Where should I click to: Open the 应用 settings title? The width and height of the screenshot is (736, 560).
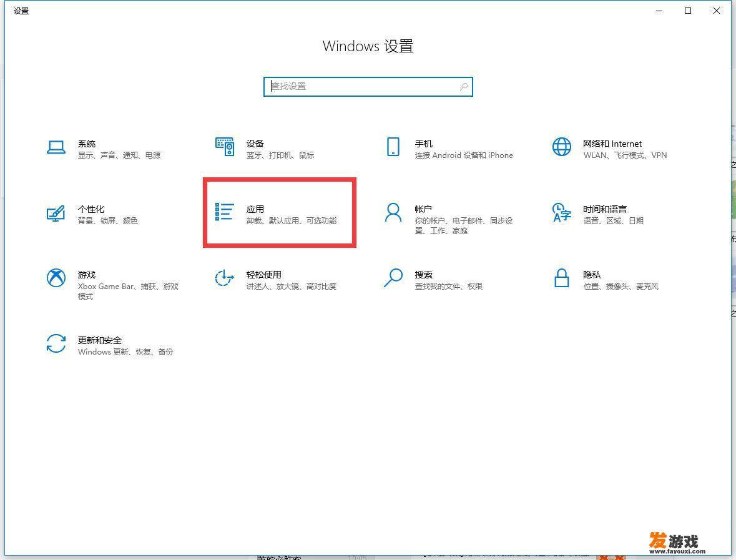[x=255, y=209]
